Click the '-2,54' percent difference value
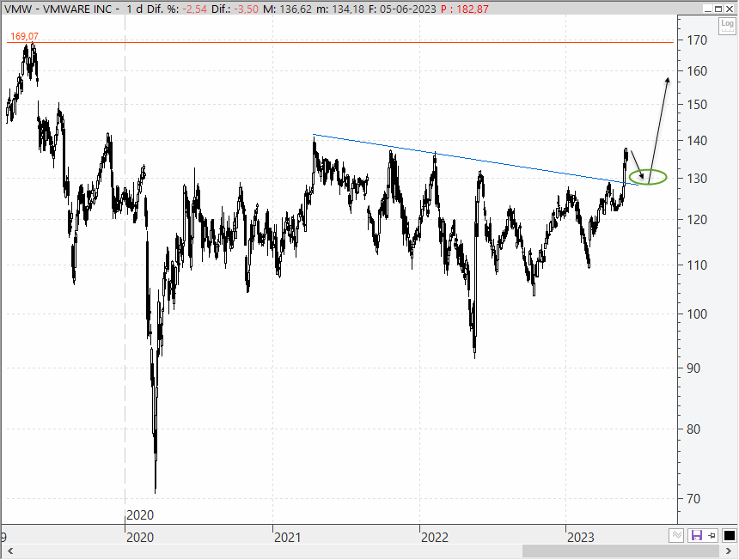The image size is (739, 560). [193, 9]
